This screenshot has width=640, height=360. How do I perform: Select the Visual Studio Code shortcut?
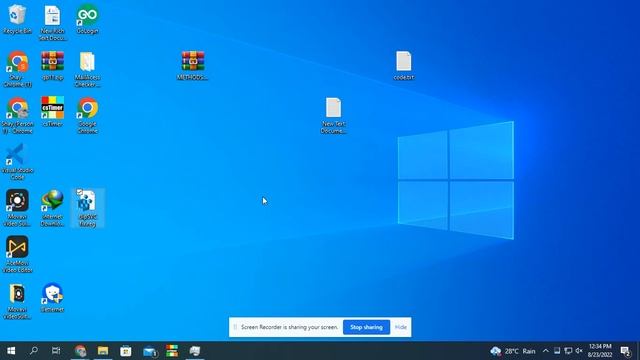(x=17, y=162)
